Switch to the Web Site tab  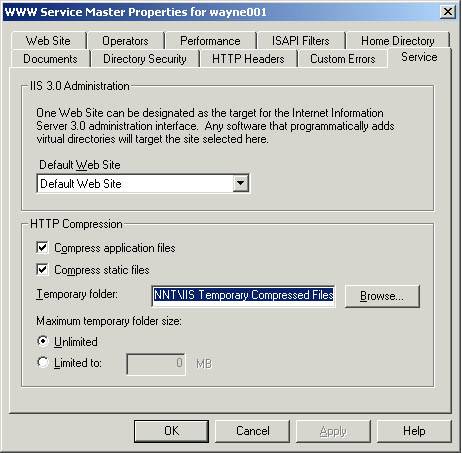[48, 41]
